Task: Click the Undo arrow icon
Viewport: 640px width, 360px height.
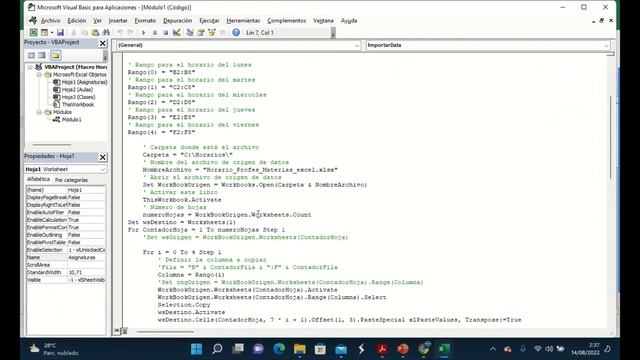Action: (120, 33)
